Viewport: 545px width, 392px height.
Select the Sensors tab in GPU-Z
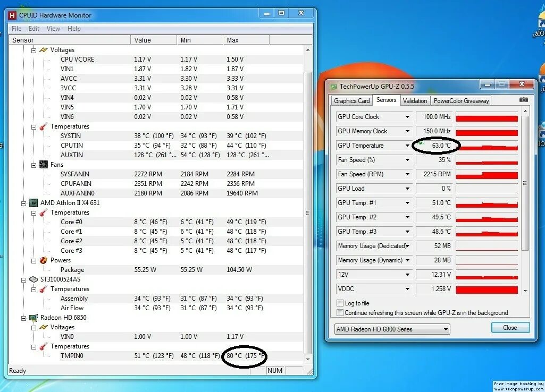(386, 100)
